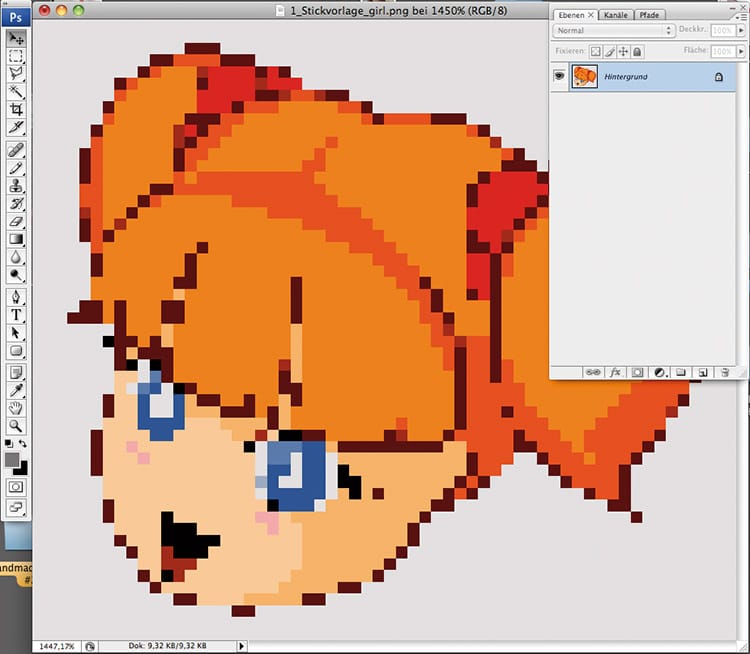Image resolution: width=750 pixels, height=654 pixels.
Task: Click the fx layer style button
Action: [x=615, y=372]
